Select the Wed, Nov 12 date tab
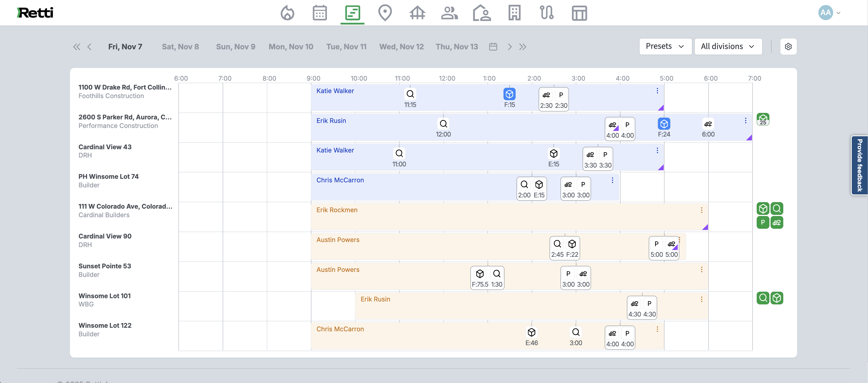 (x=401, y=47)
